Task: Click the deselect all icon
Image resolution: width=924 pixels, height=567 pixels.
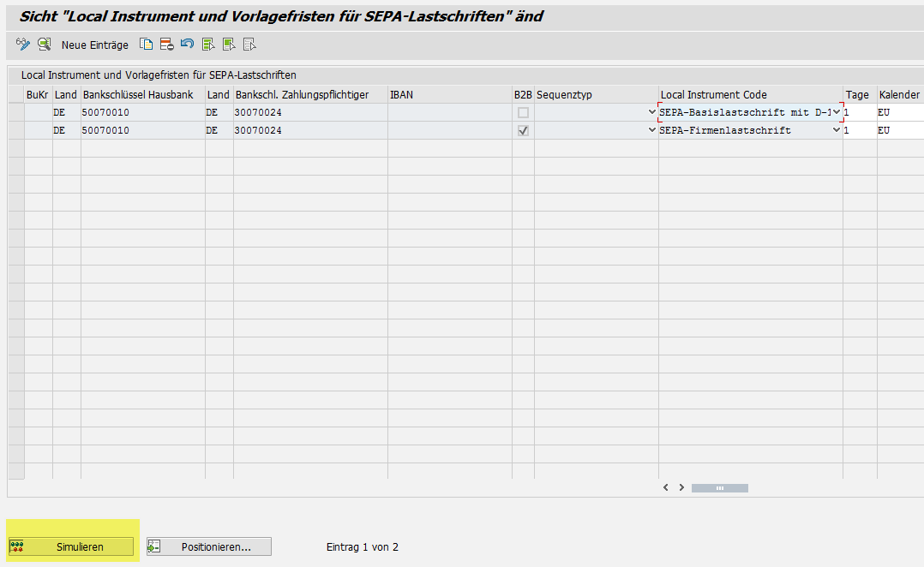Action: [249, 45]
